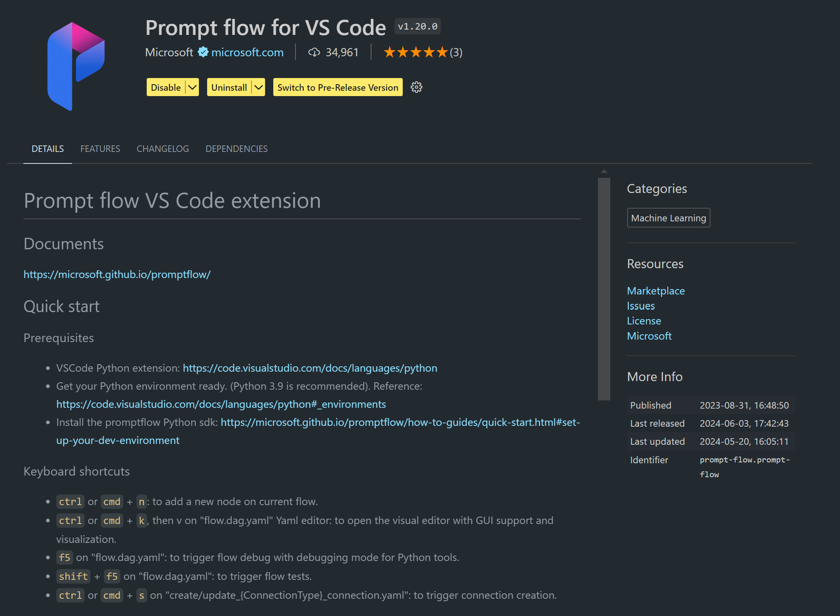The width and height of the screenshot is (840, 616).
Task: Click the Machine Learning category tag
Action: click(x=669, y=218)
